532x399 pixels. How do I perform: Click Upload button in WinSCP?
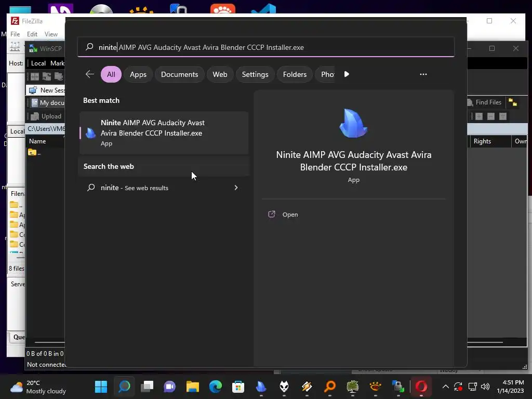click(x=46, y=116)
